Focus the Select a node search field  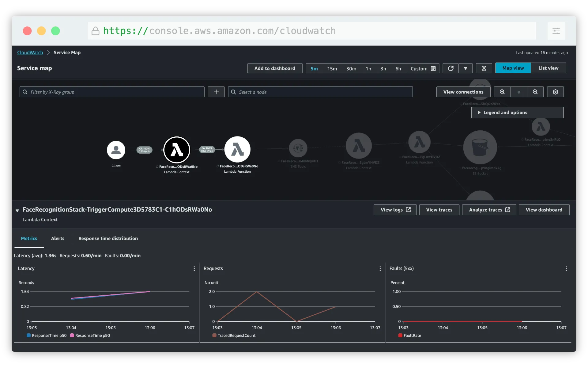pyautogui.click(x=320, y=92)
